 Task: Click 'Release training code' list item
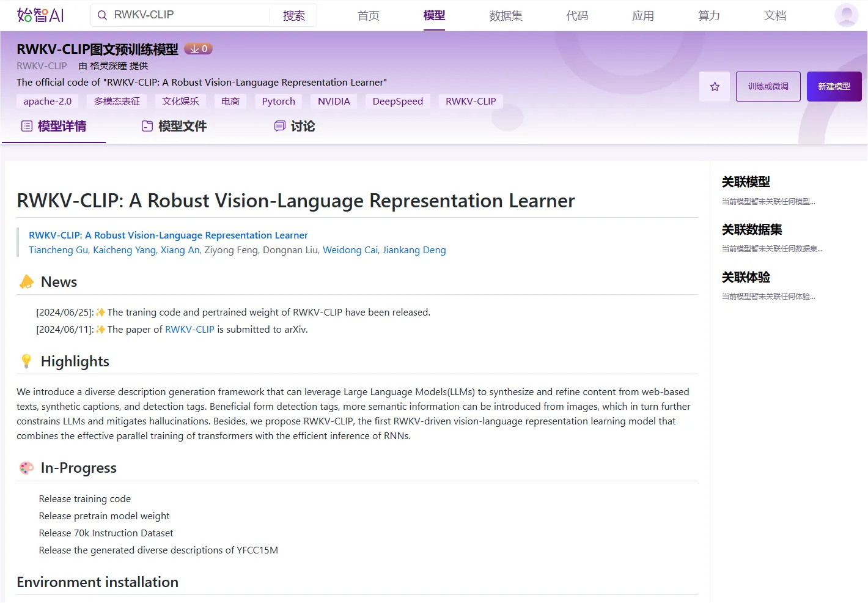pos(85,499)
